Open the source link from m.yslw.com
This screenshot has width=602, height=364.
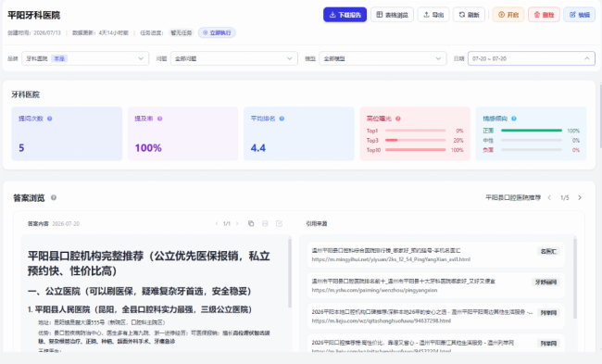374,290
